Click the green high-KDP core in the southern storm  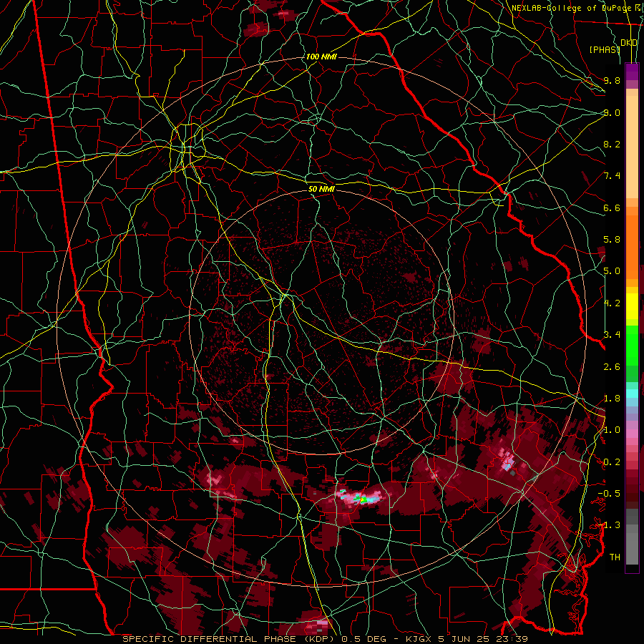(363, 499)
